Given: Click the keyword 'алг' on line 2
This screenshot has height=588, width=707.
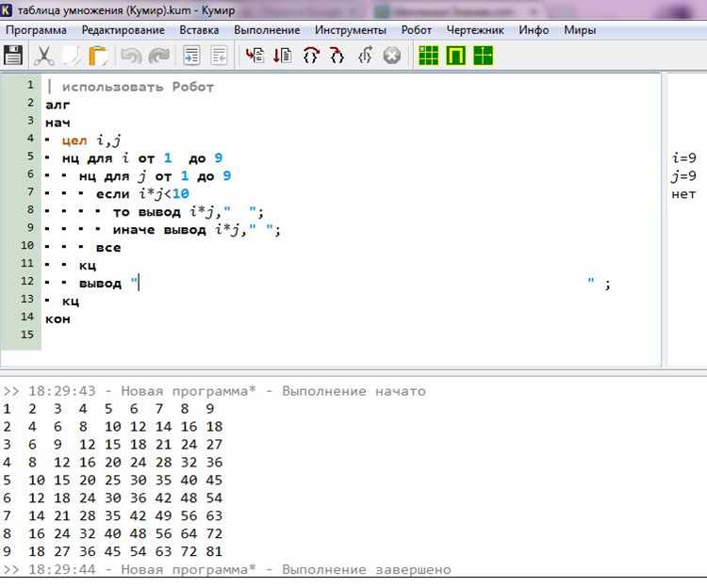Looking at the screenshot, I should pos(58,105).
